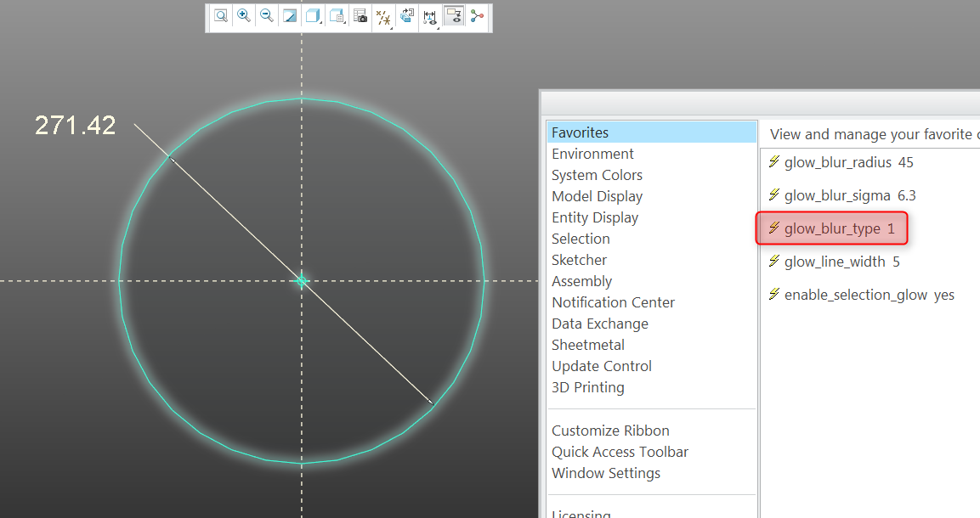Toggle the highlighted annotation display eye button
Screen dimensions: 980x518
click(x=454, y=16)
